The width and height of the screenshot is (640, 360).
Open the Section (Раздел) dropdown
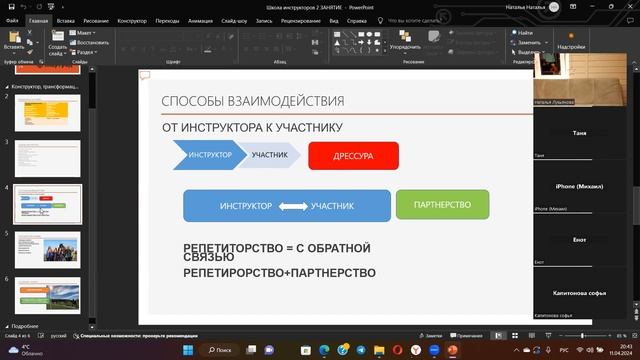point(84,52)
